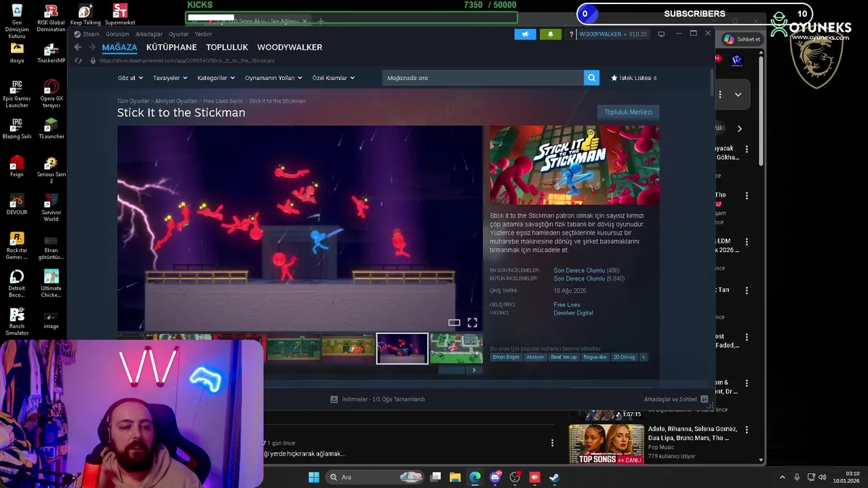The width and height of the screenshot is (868, 488).
Task: Show hidden system tray icons
Action: point(782,477)
